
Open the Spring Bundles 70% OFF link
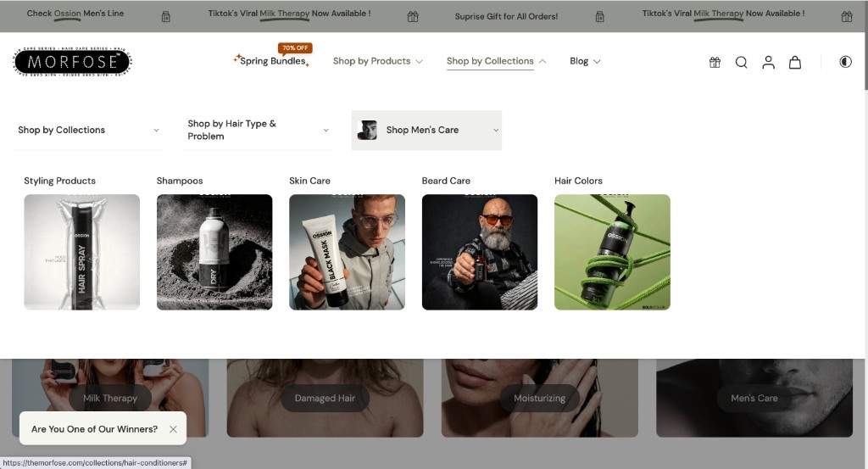(272, 61)
